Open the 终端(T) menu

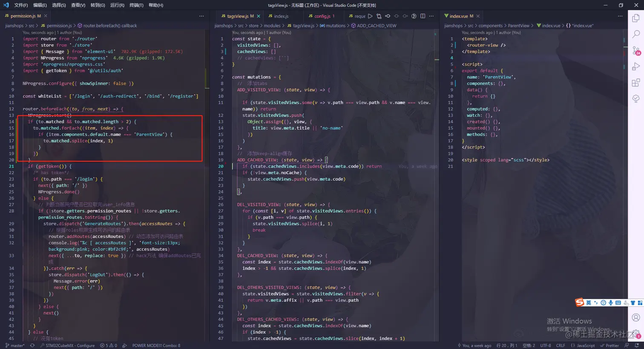tap(136, 5)
